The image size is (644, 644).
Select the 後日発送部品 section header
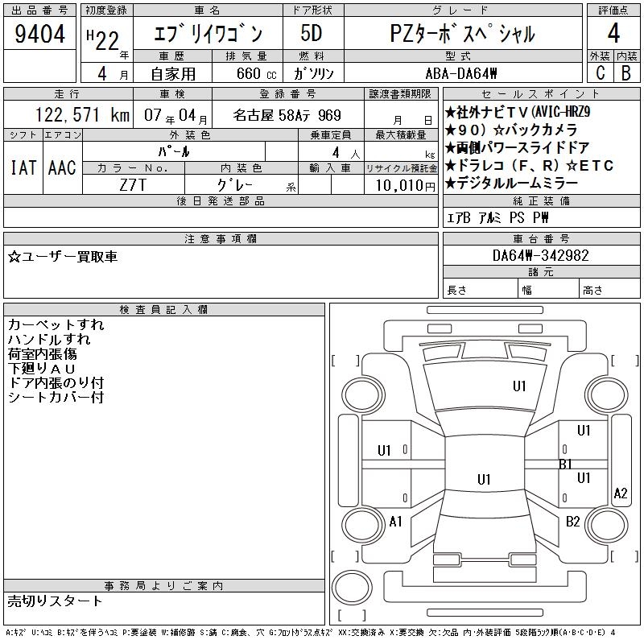[x=221, y=200]
